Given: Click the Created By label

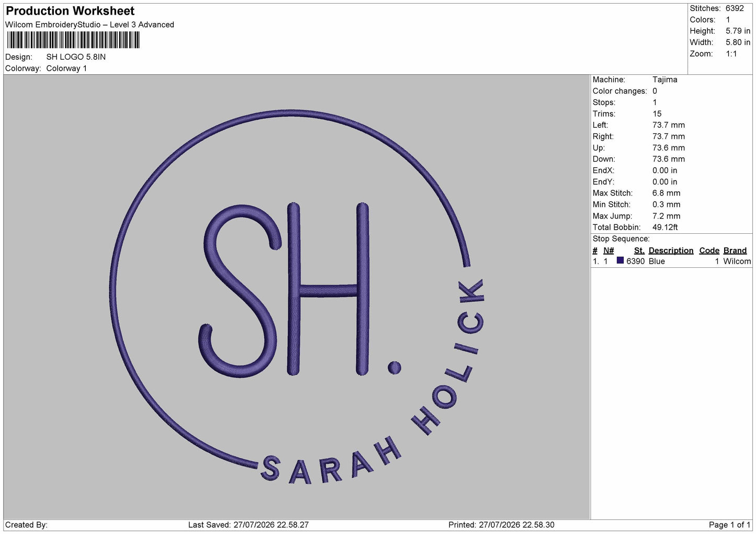Looking at the screenshot, I should pos(26,525).
